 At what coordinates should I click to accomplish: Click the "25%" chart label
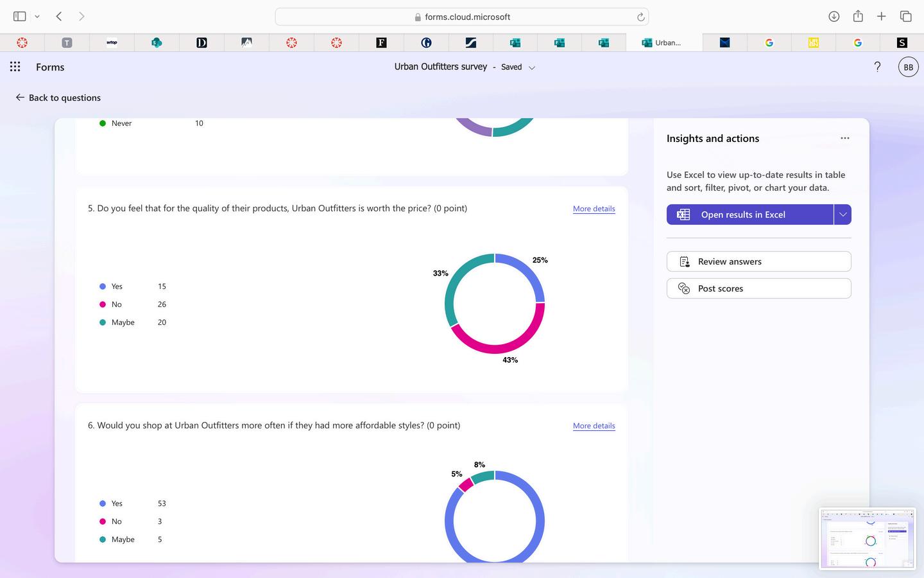[540, 260]
